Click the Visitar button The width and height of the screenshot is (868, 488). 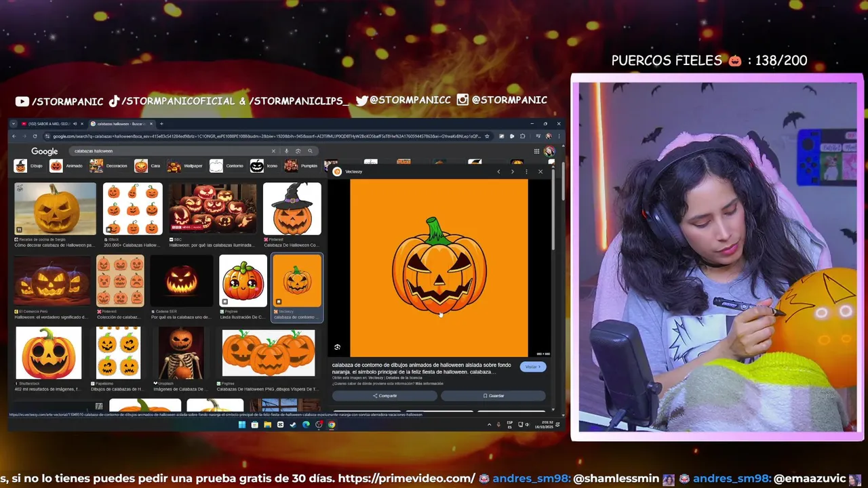coord(532,367)
